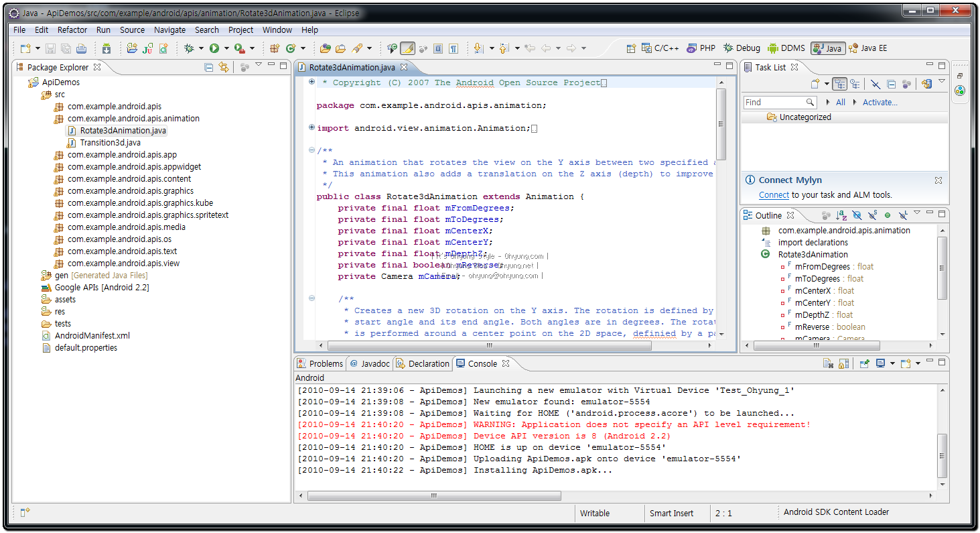
Task: Open the New Task dropdown arrow in Task List
Action: 827,84
